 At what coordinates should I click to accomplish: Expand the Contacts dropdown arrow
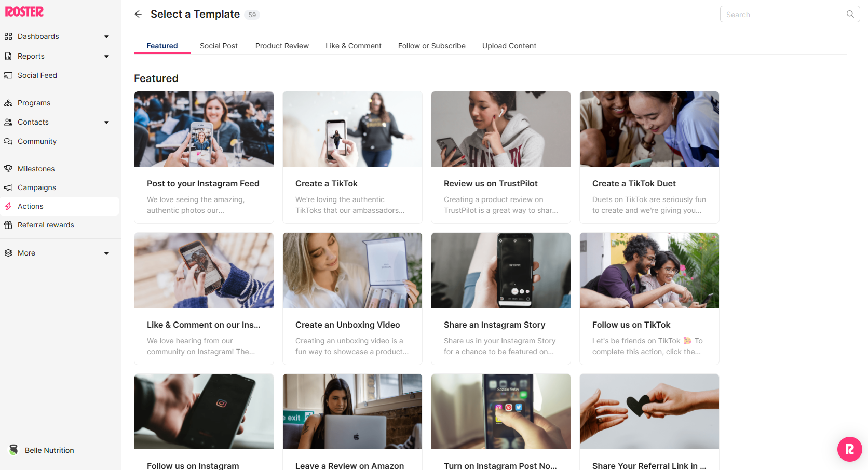point(106,122)
